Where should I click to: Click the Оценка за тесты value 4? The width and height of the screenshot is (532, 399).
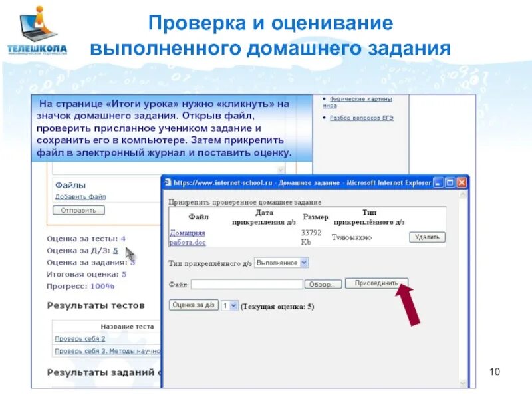[x=123, y=239]
